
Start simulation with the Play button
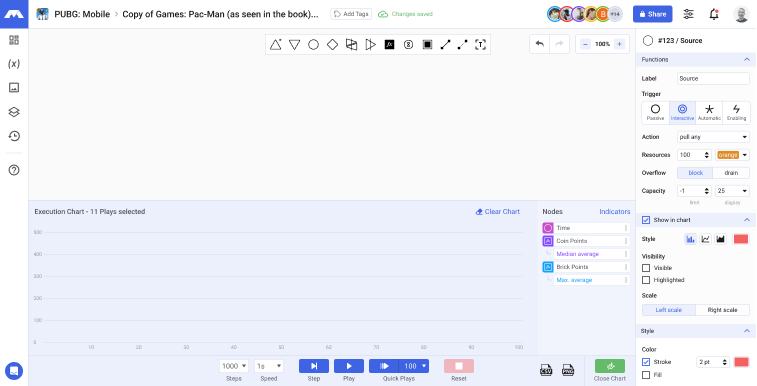click(349, 366)
